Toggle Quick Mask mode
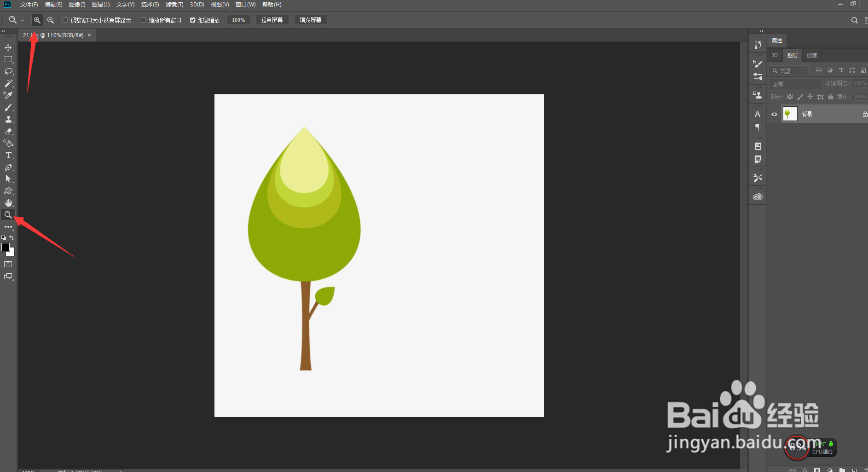The width and height of the screenshot is (868, 472). coord(8,265)
